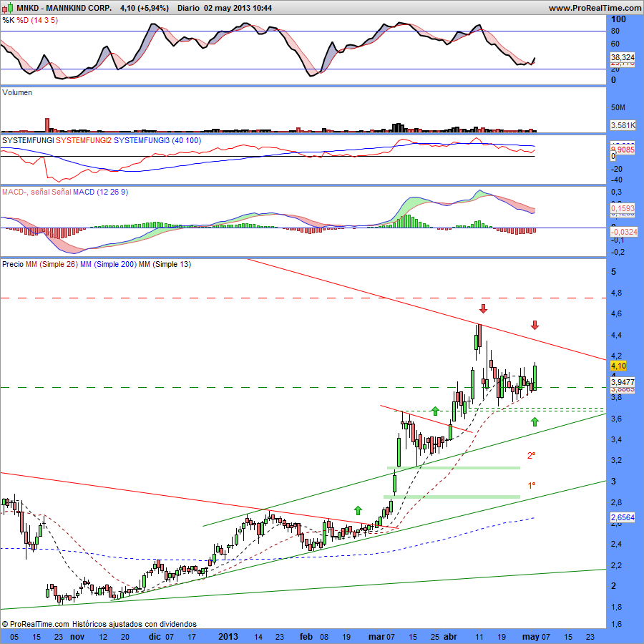Select the MM (Simple 13) moving average label
Viewport: 644px width, 644px height.
[x=164, y=264]
